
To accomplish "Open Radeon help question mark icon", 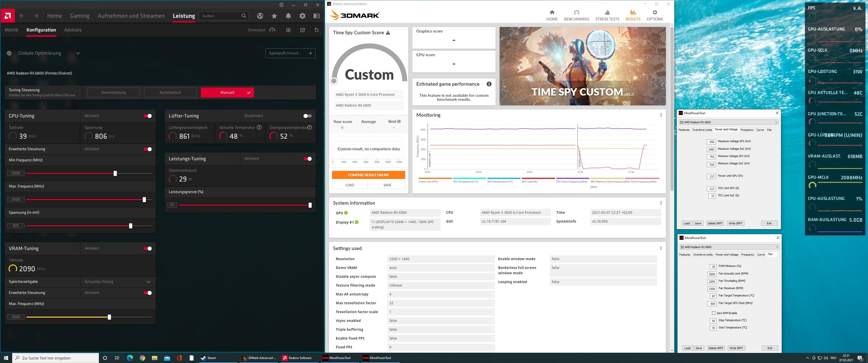I will (x=281, y=5).
